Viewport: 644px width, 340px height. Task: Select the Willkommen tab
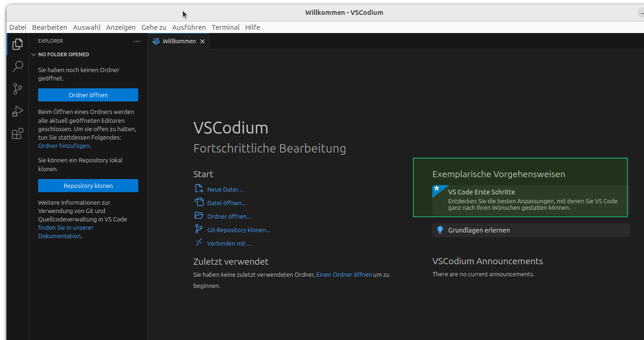coord(179,41)
